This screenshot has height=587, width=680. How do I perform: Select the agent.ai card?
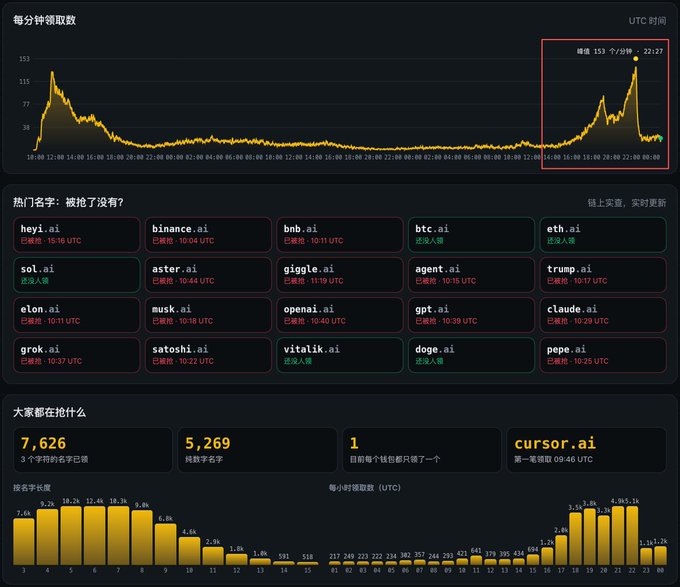[x=471, y=275]
